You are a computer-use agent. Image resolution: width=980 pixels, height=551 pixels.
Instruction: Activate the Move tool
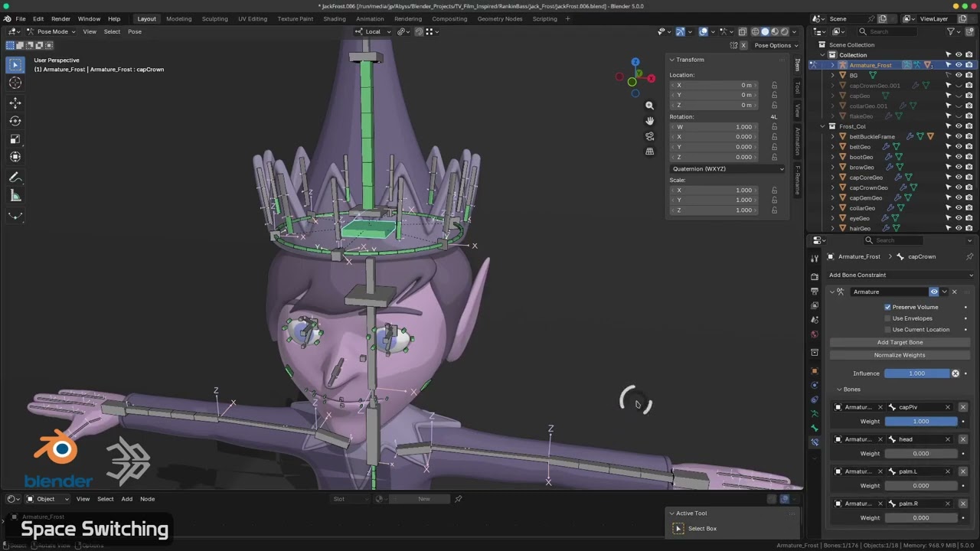pyautogui.click(x=15, y=103)
